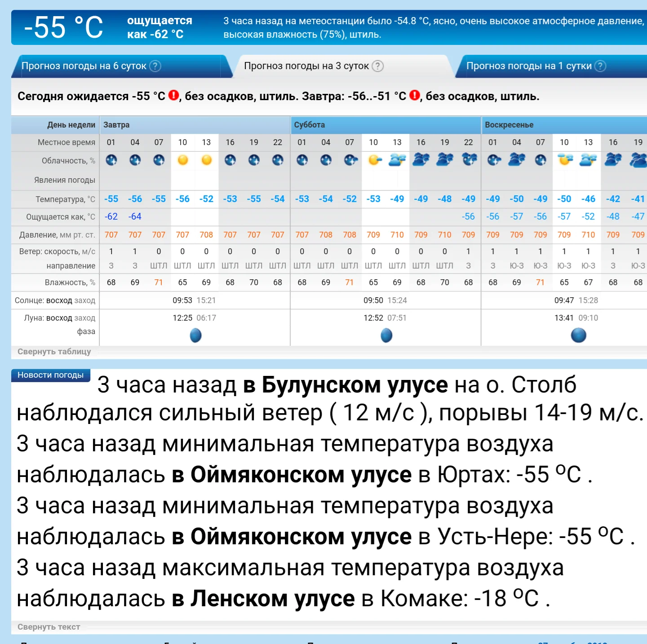Click the Завтра day header
647x644 pixels.
[x=115, y=125]
